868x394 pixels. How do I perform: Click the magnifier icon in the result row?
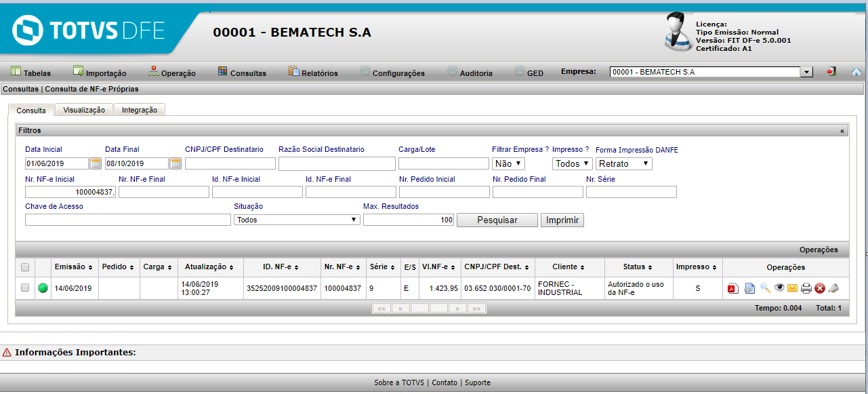765,288
